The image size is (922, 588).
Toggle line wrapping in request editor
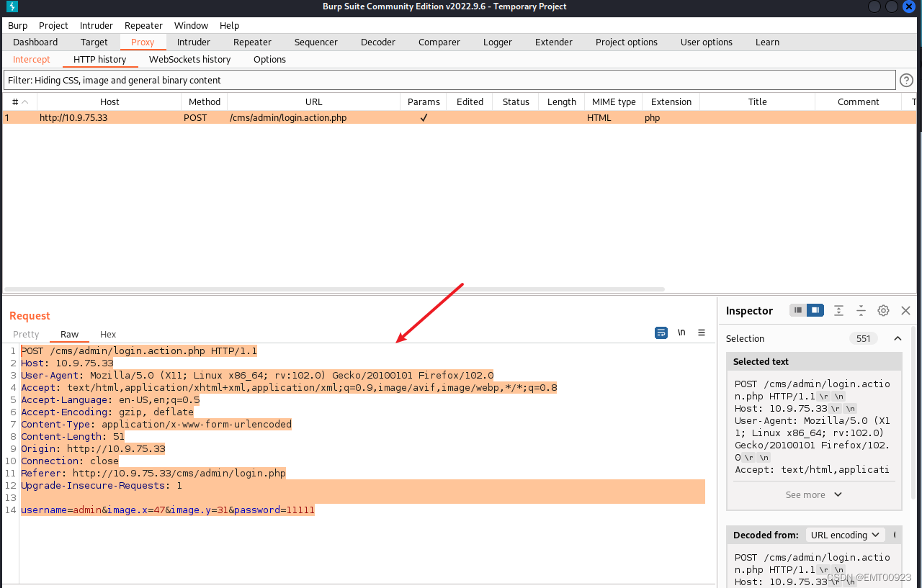click(x=661, y=333)
